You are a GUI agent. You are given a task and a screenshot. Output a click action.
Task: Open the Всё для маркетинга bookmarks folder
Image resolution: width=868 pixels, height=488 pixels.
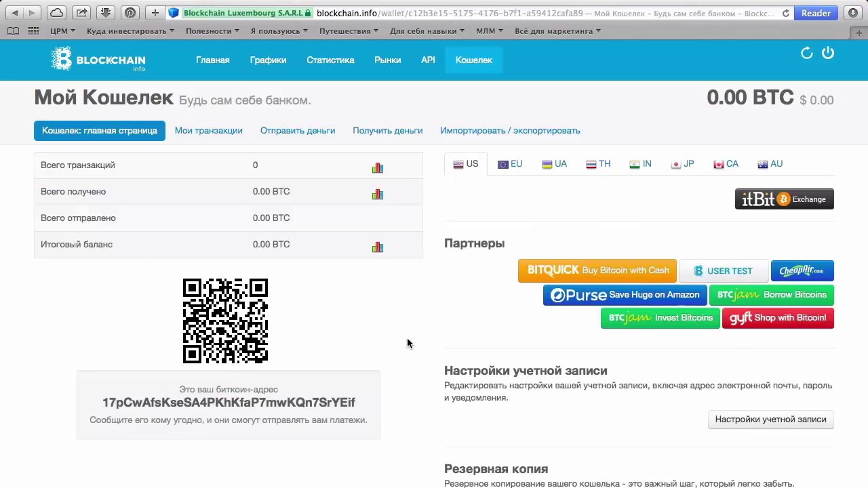(x=557, y=31)
